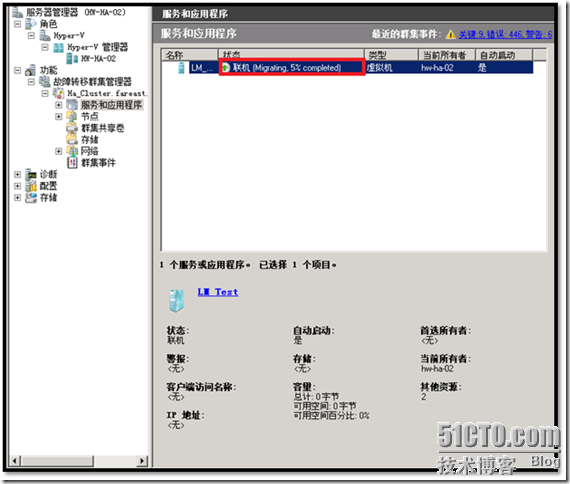This screenshot has width=570, height=484.
Task: Click the 群集事件 icon
Action: [72, 163]
